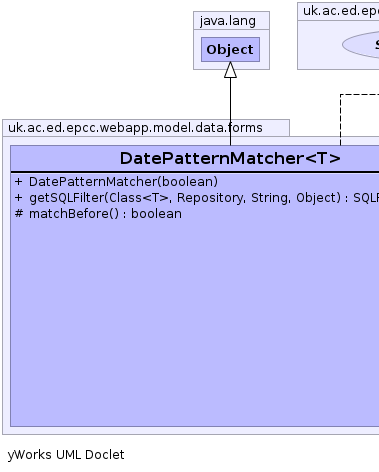This screenshot has height=472, width=379.
Task: Click the plus visibility symbol before DatePatternMatcher(boolean)
Action: pyautogui.click(x=19, y=182)
